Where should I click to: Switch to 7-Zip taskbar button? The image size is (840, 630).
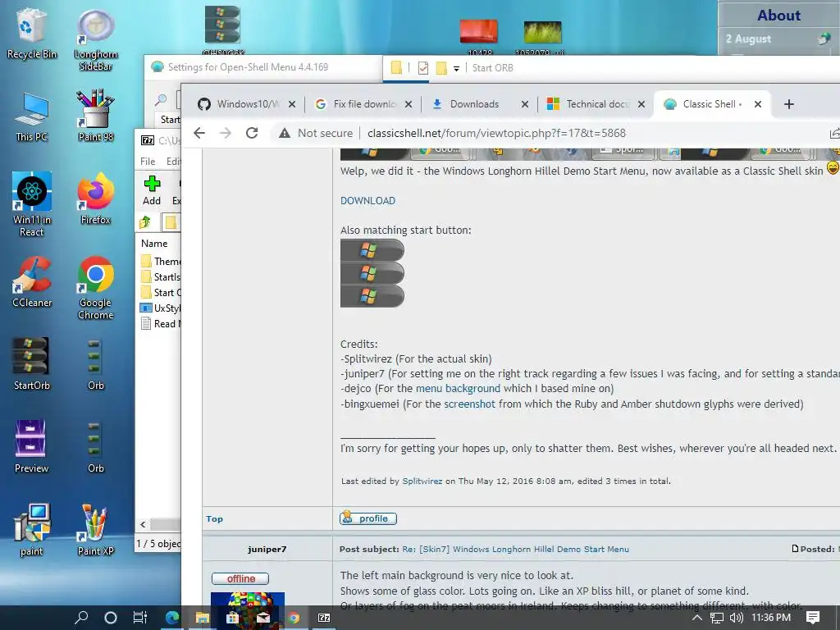click(323, 618)
